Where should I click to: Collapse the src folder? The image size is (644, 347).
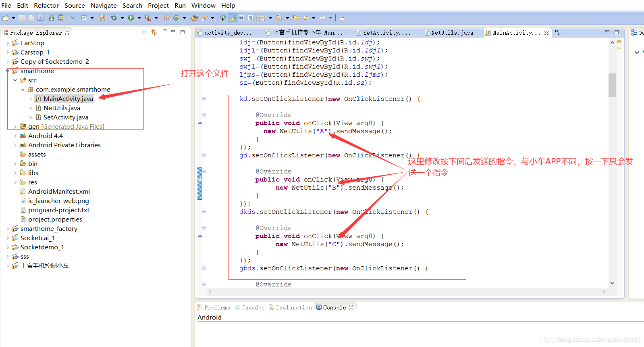[x=15, y=80]
